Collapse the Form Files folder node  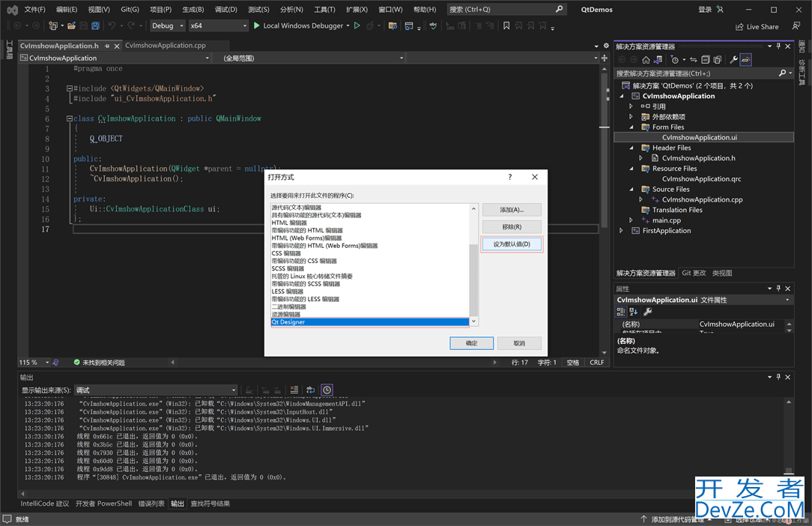[631, 127]
